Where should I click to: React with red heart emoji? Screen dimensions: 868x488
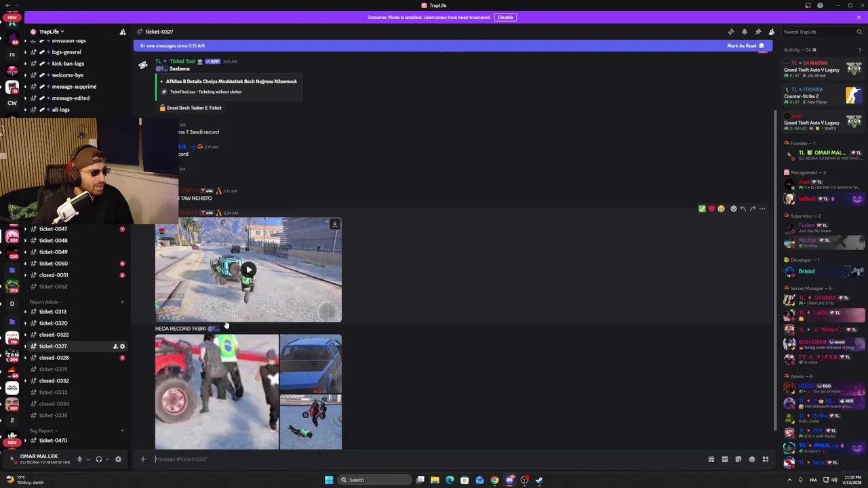tap(711, 209)
